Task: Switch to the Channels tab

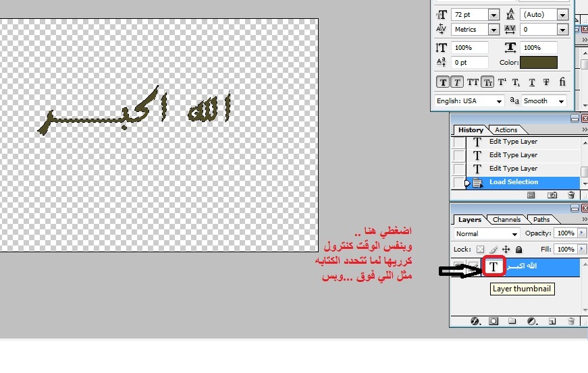Action: click(506, 219)
